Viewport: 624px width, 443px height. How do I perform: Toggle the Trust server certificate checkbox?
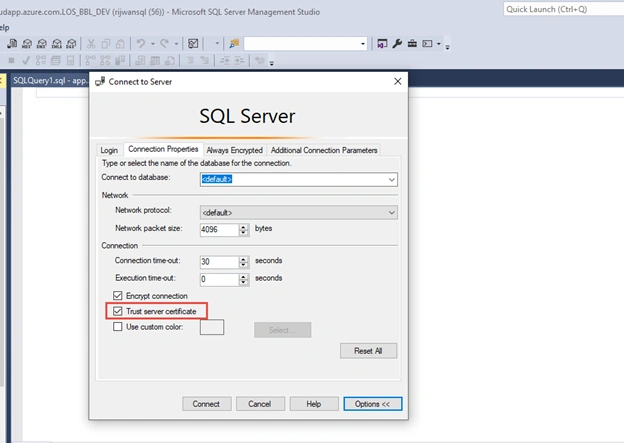[x=117, y=311]
